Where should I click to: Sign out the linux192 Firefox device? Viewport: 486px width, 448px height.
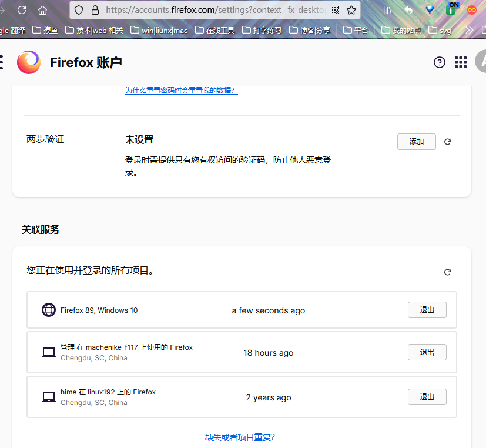point(427,397)
